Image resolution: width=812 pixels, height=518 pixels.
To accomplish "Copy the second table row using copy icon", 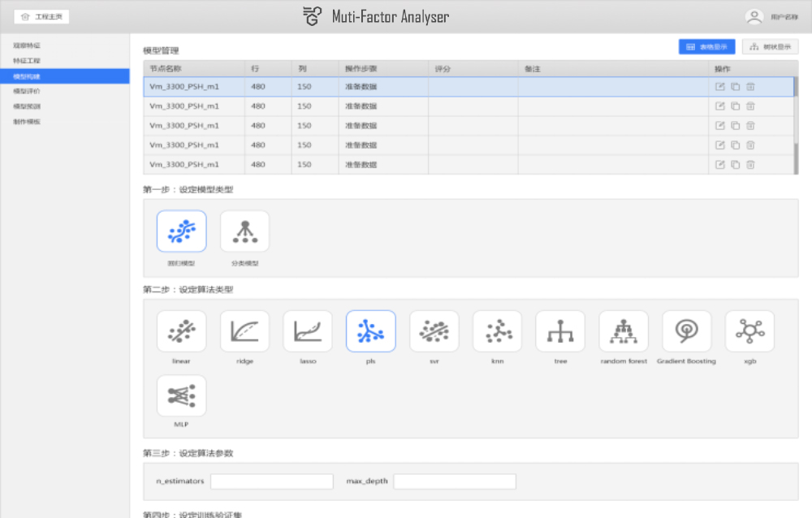I will [x=735, y=106].
